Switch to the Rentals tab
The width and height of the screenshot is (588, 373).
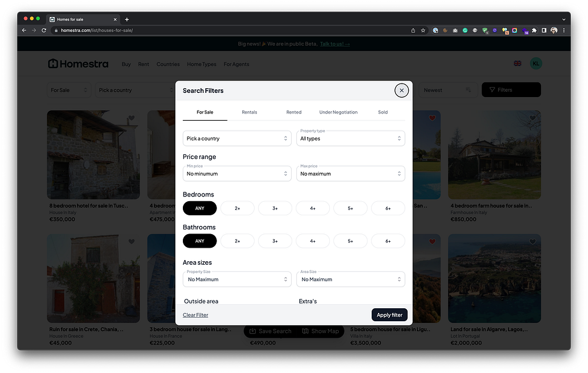(x=249, y=112)
